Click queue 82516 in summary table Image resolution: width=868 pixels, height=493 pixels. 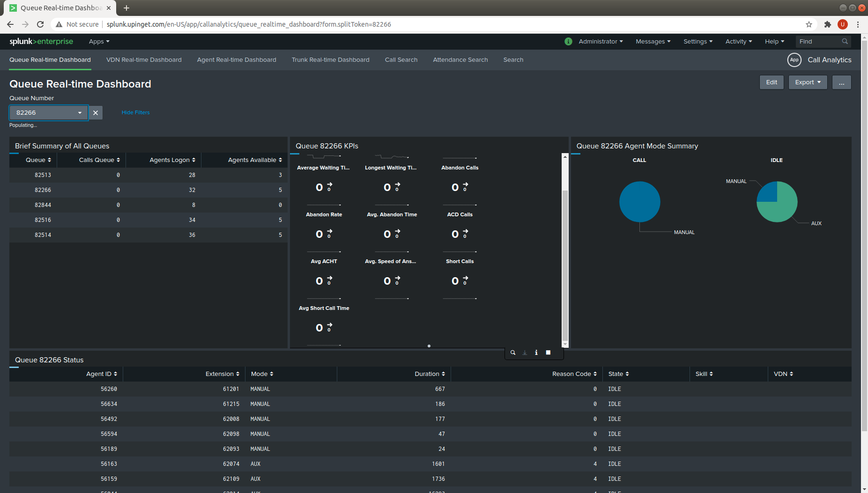pos(43,220)
